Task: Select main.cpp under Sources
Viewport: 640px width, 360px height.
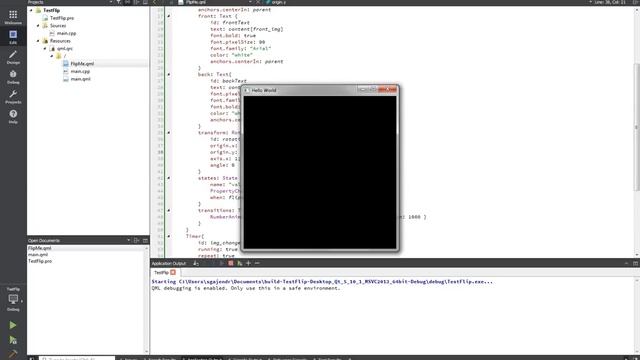Action: click(67, 33)
